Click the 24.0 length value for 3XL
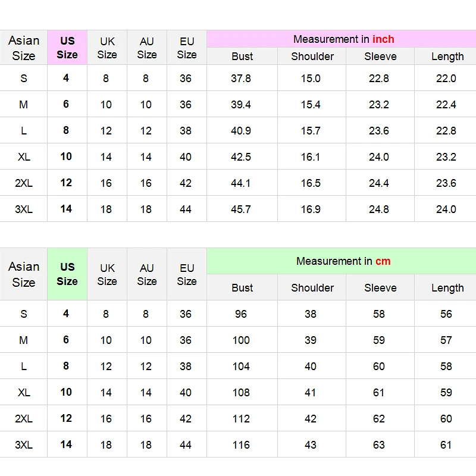Viewport: 476px width, 476px height. coord(446,209)
